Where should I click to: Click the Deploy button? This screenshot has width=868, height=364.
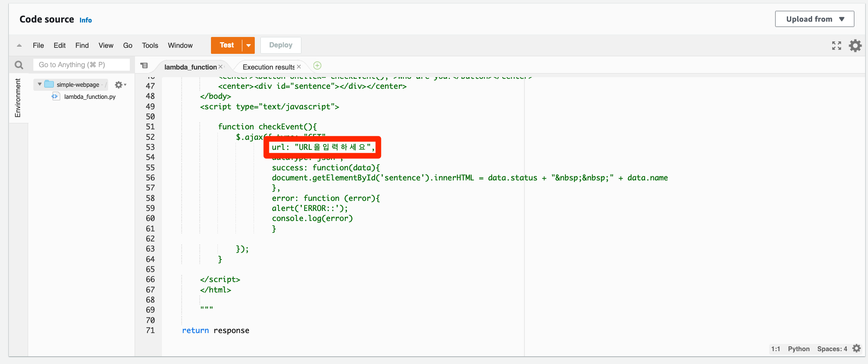click(x=280, y=45)
